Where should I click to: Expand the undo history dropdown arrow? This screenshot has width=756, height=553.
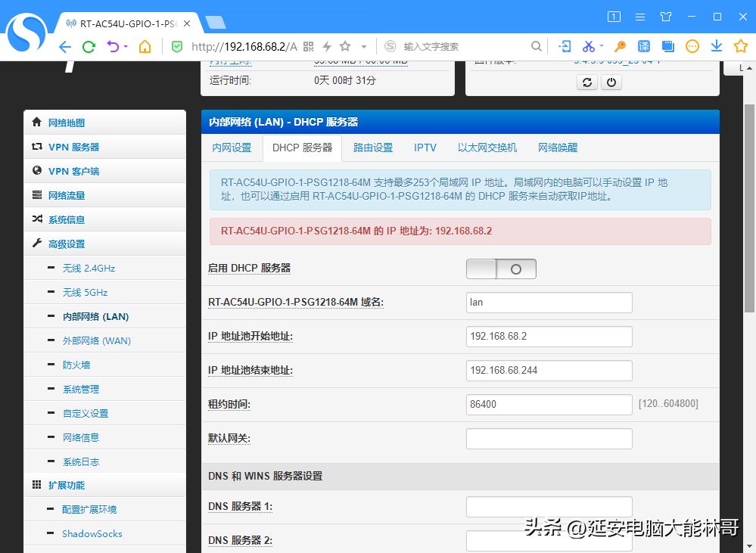point(126,47)
